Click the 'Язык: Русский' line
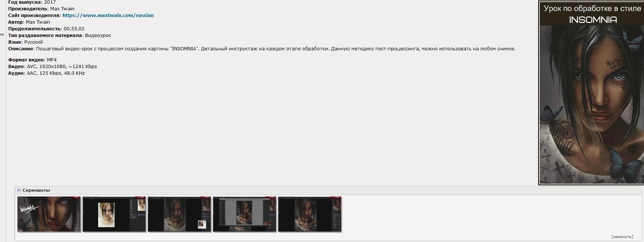 [26, 42]
